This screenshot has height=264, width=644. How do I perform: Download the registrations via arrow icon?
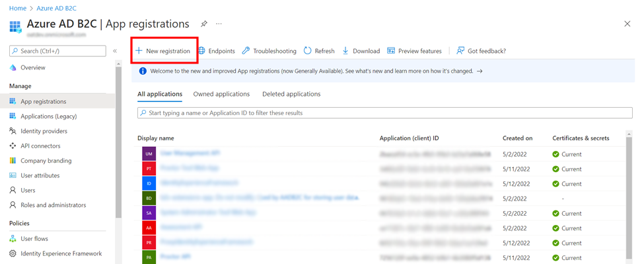tap(345, 50)
